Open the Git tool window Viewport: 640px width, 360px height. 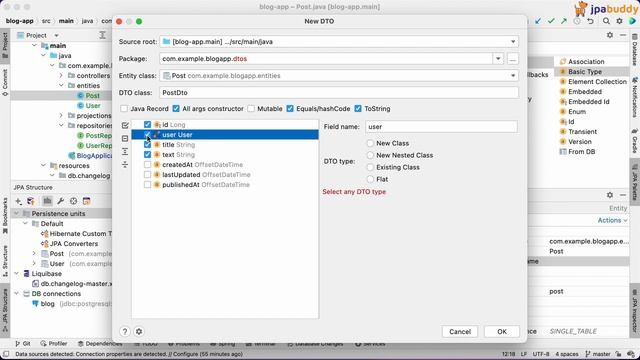pyautogui.click(x=23, y=344)
